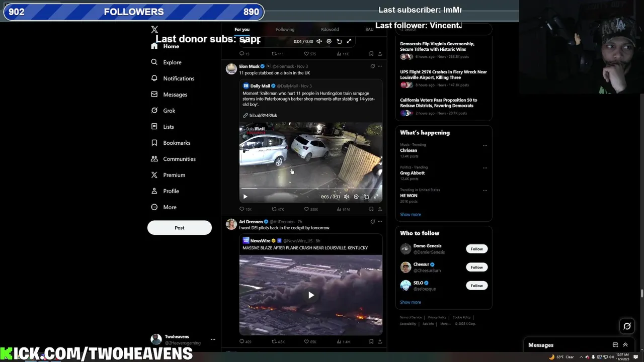Play the Daily Mail video
Screen dimensions: 644x362
pos(245,197)
